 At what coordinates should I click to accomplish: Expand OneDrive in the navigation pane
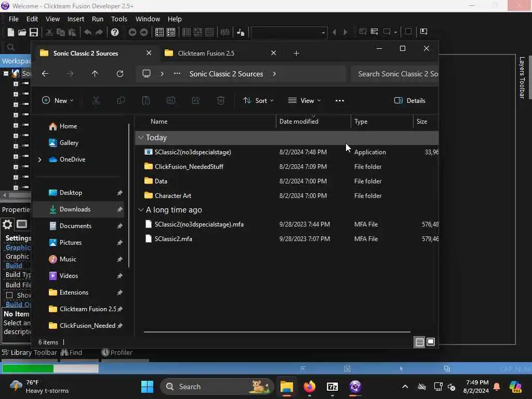pos(39,159)
